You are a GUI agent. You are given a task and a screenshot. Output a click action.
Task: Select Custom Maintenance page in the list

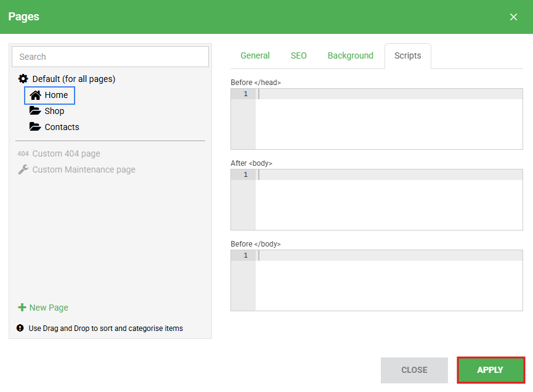(84, 169)
